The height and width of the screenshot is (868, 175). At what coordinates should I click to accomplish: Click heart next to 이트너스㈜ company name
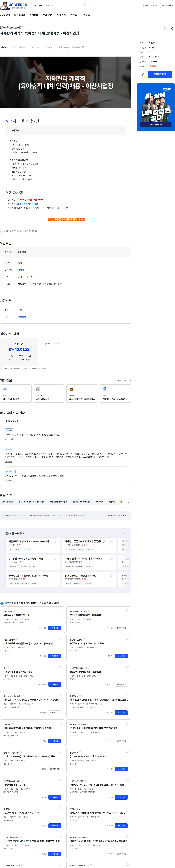(x=14, y=611)
